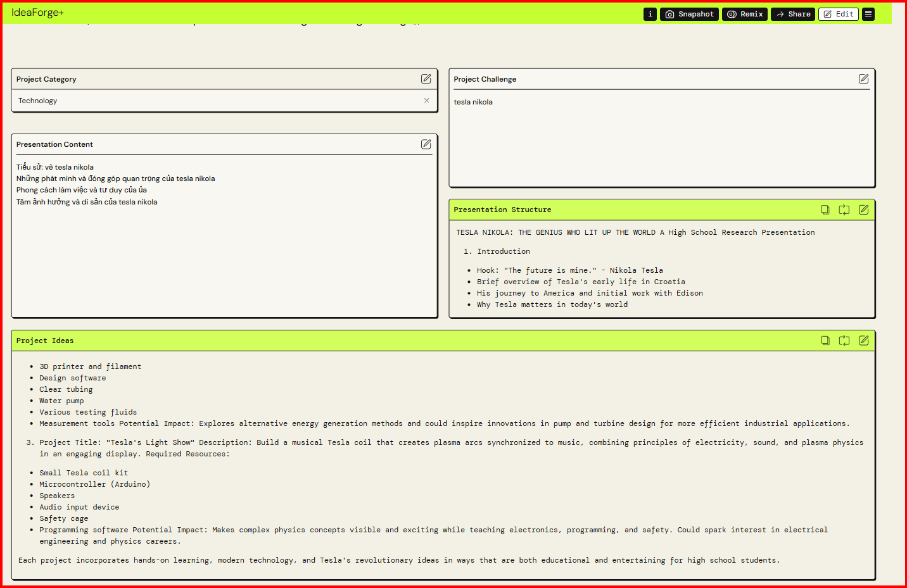Regenerate the Project Ideas output
Viewport: 907px width, 588px height.
844,341
